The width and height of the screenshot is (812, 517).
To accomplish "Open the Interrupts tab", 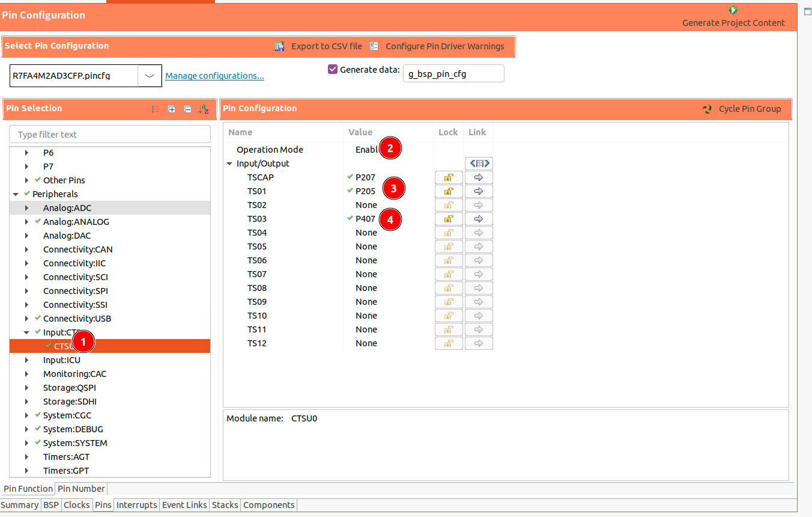I will tap(137, 505).
